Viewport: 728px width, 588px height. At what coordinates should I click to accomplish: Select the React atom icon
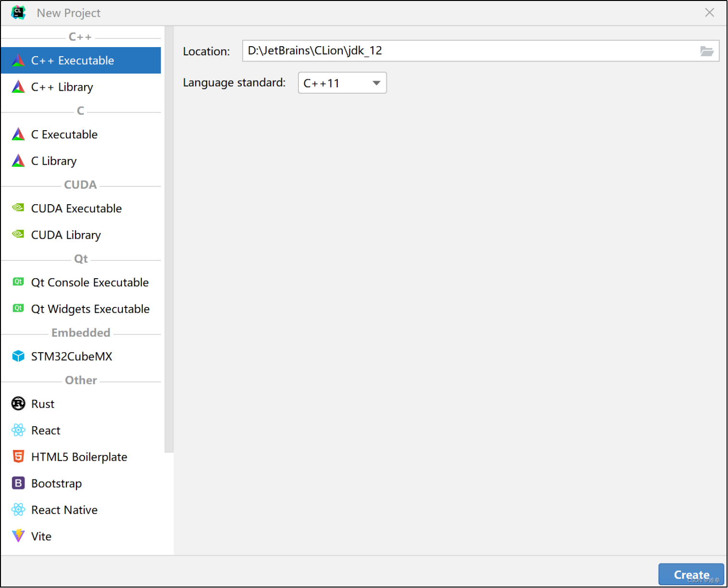(x=18, y=430)
